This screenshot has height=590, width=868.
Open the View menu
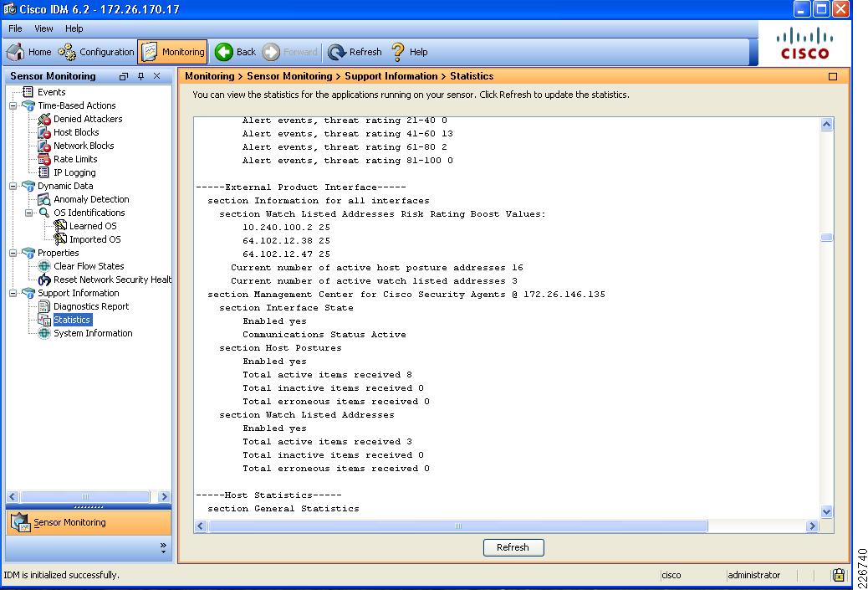coord(43,28)
